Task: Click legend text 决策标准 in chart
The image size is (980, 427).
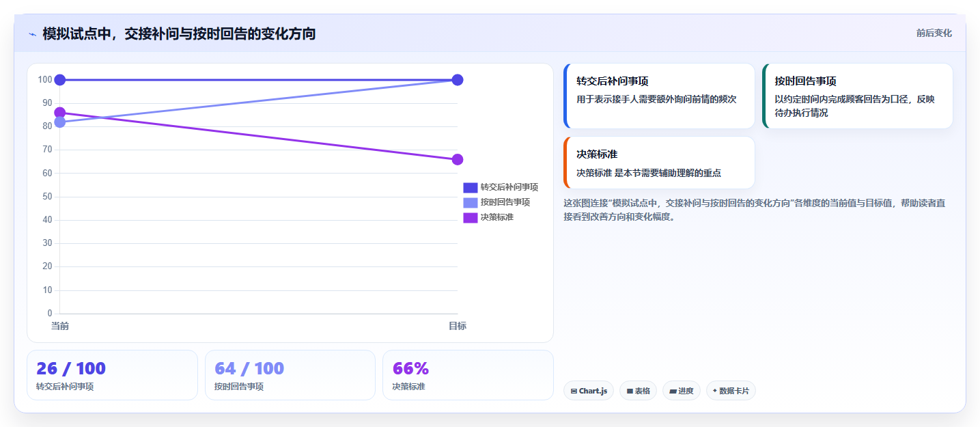Action: pyautogui.click(x=497, y=217)
